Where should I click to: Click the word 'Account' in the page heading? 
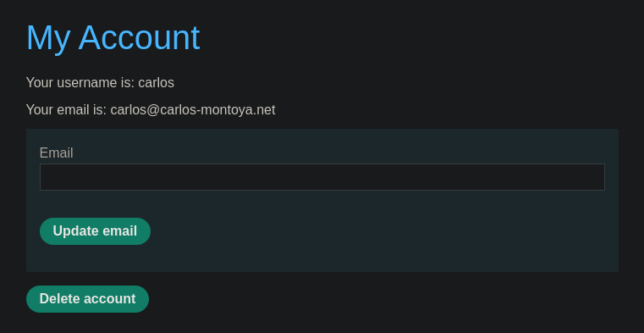(139, 37)
